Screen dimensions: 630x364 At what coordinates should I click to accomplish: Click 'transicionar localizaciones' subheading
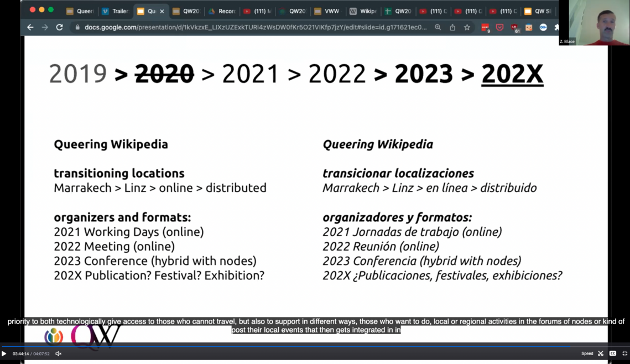pos(398,173)
